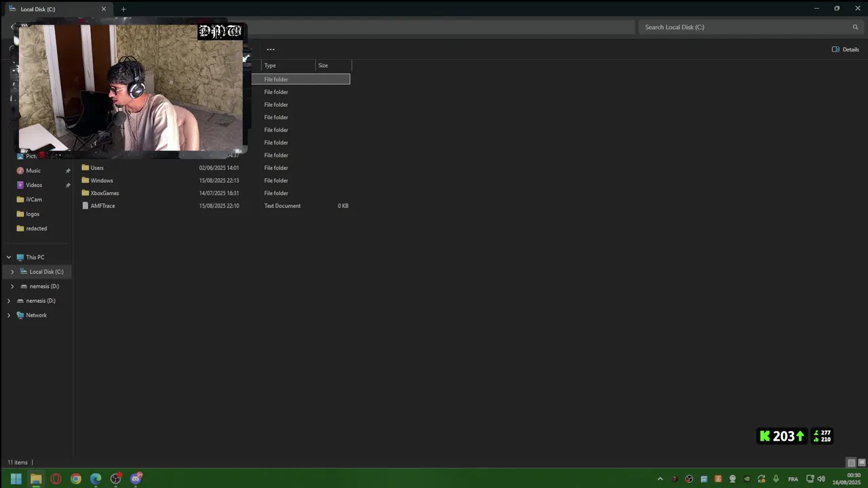The height and width of the screenshot is (488, 868).
Task: Click the Network icon in sidebar
Action: pyautogui.click(x=20, y=315)
